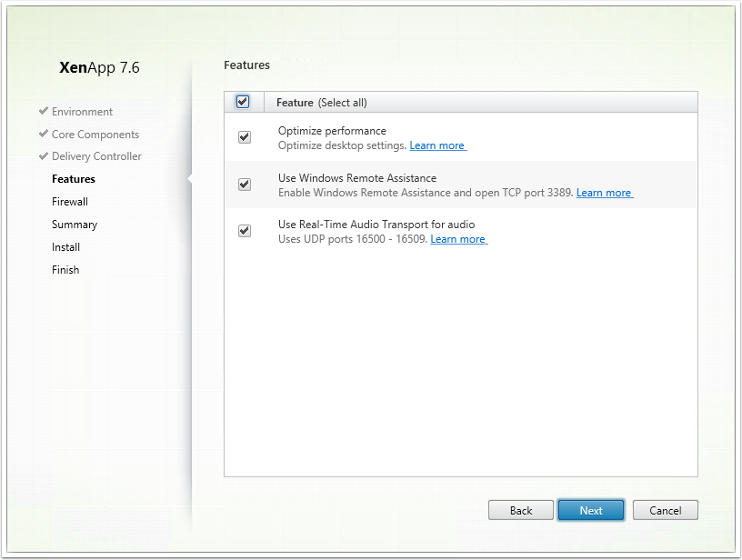Select the Install step in sidebar
Image resolution: width=742 pixels, height=560 pixels.
[x=65, y=247]
